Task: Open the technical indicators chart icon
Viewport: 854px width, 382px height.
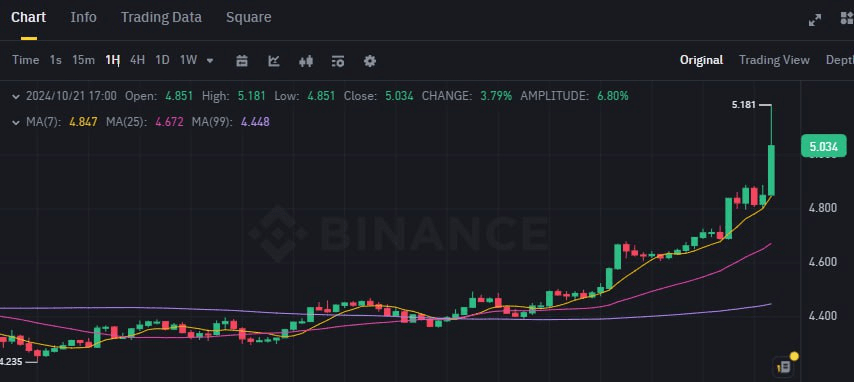Action: [274, 60]
